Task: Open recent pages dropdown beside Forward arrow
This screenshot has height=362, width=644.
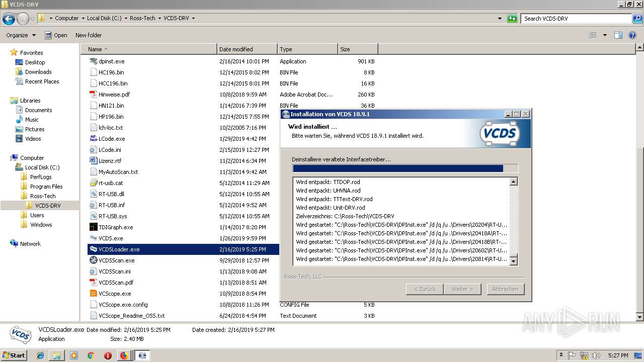Action: tap(32, 19)
